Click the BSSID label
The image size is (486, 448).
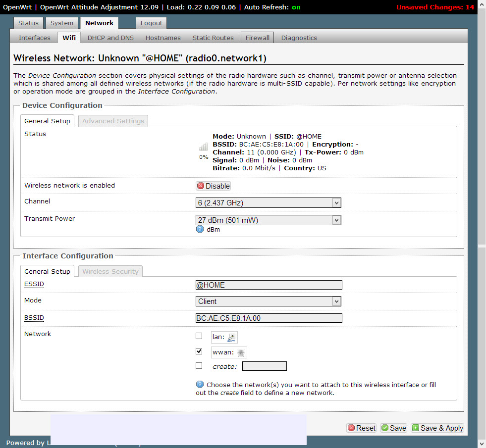pyautogui.click(x=34, y=318)
